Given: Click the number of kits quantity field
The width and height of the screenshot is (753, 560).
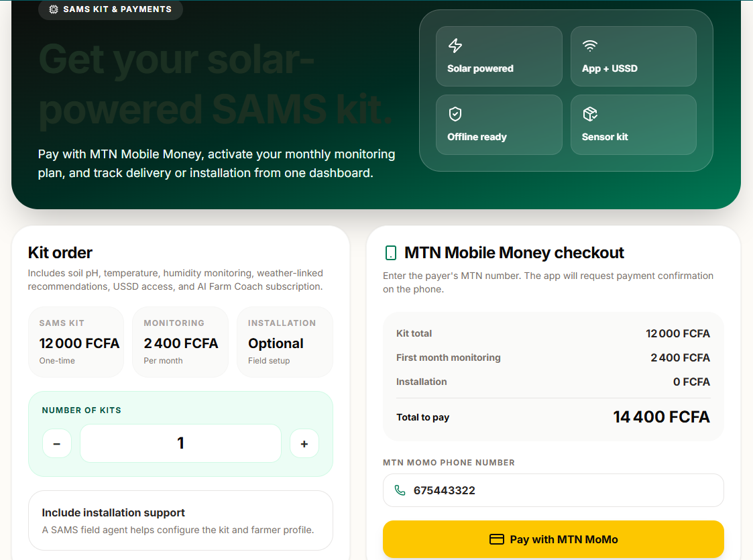Looking at the screenshot, I should tap(180, 443).
